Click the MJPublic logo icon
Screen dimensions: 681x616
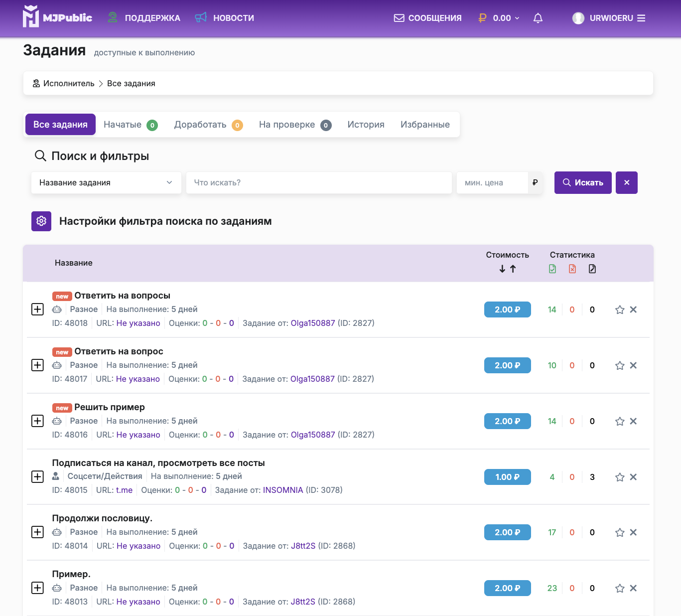(x=31, y=16)
